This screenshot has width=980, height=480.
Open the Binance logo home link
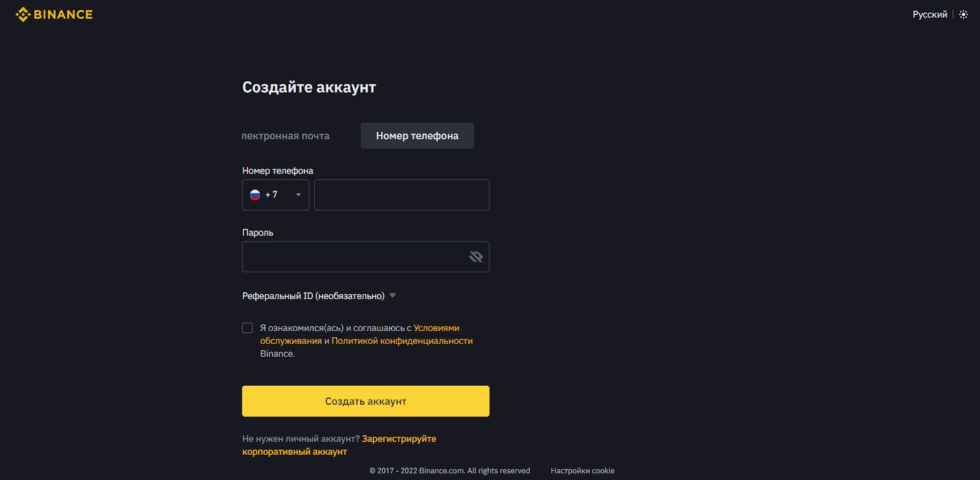coord(54,14)
